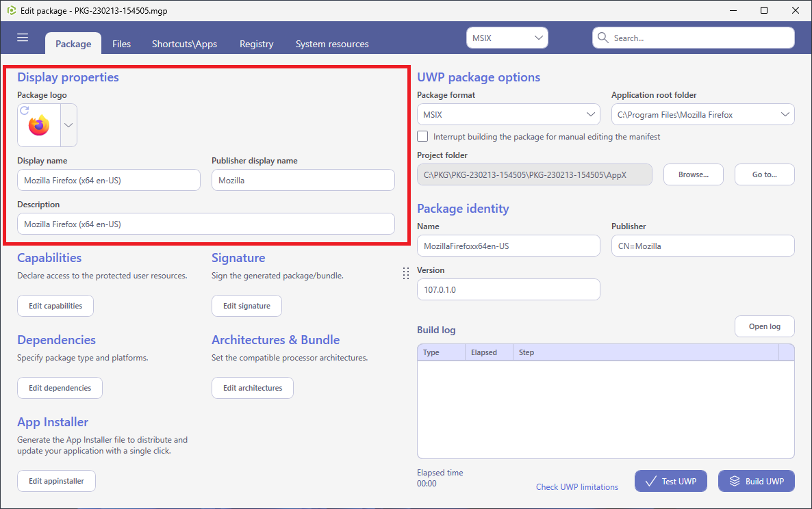812x509 pixels.
Task: Click the Firefox package logo image
Action: tap(39, 126)
